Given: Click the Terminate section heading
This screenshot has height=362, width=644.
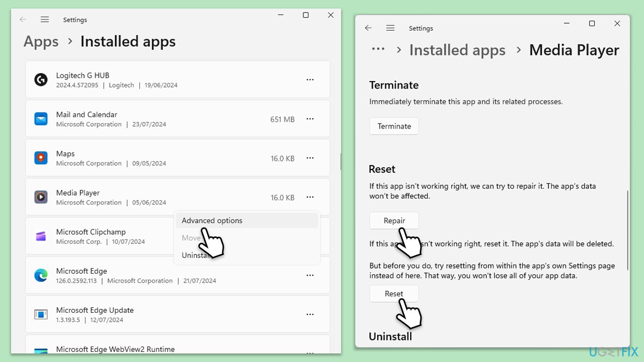Looking at the screenshot, I should pyautogui.click(x=394, y=85).
